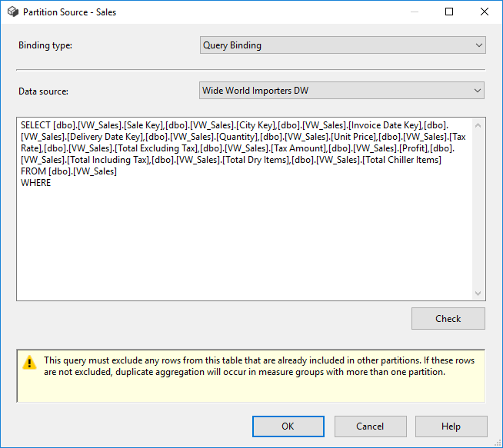Open the Binding type dropdown

point(342,45)
